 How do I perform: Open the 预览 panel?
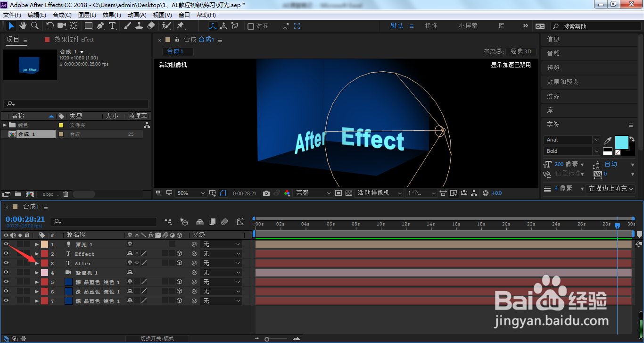(553, 67)
